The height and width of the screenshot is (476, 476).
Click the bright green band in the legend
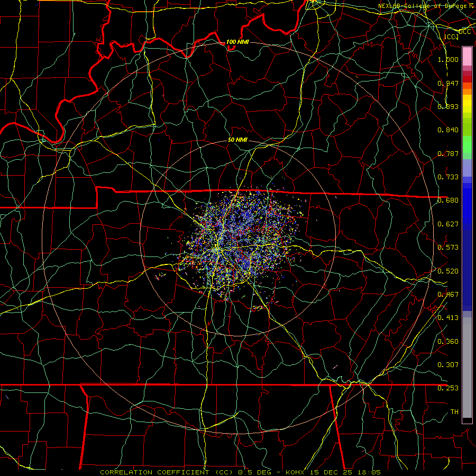(x=467, y=144)
